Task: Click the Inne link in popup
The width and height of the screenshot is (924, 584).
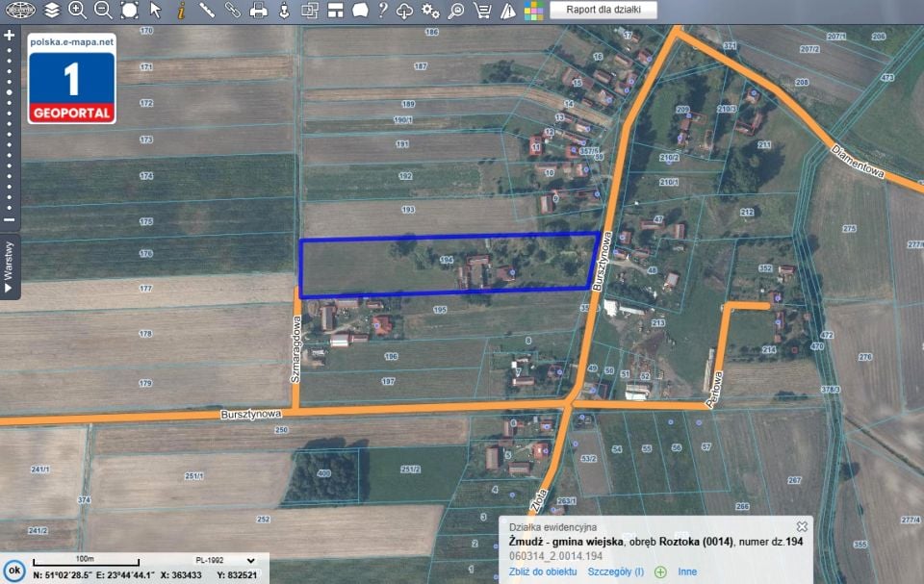Action: (687, 571)
